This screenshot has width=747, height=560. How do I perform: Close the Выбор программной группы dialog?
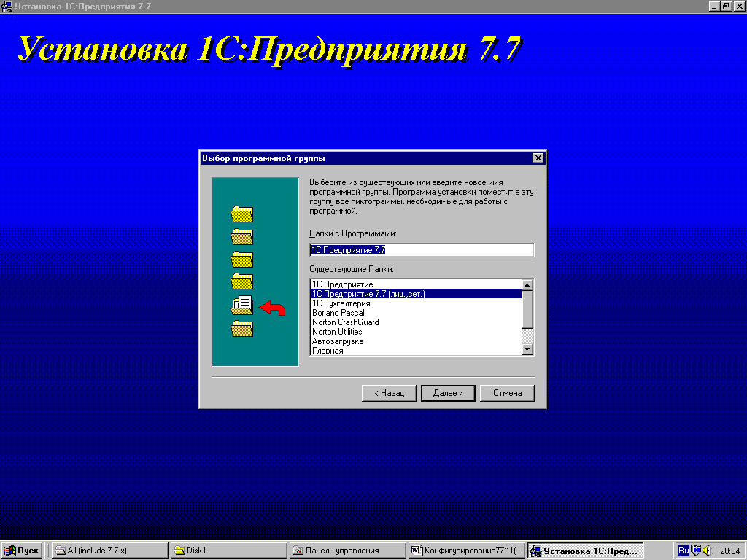pyautogui.click(x=538, y=158)
